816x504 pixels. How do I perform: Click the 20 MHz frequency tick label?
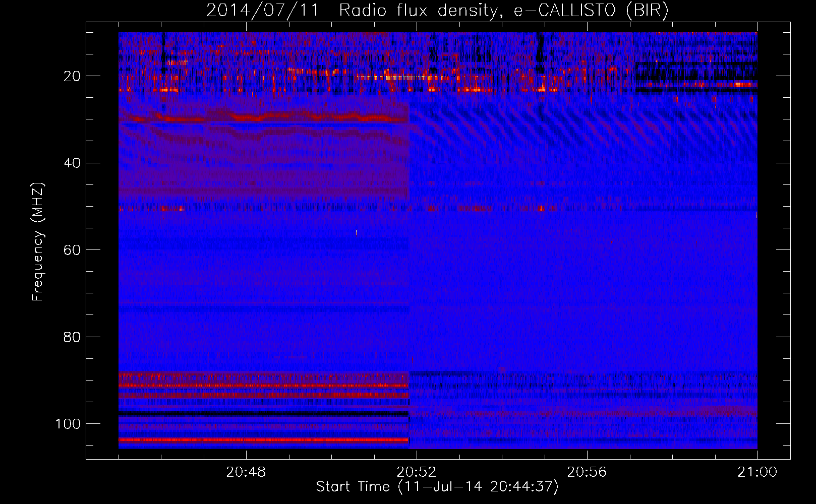coord(72,76)
